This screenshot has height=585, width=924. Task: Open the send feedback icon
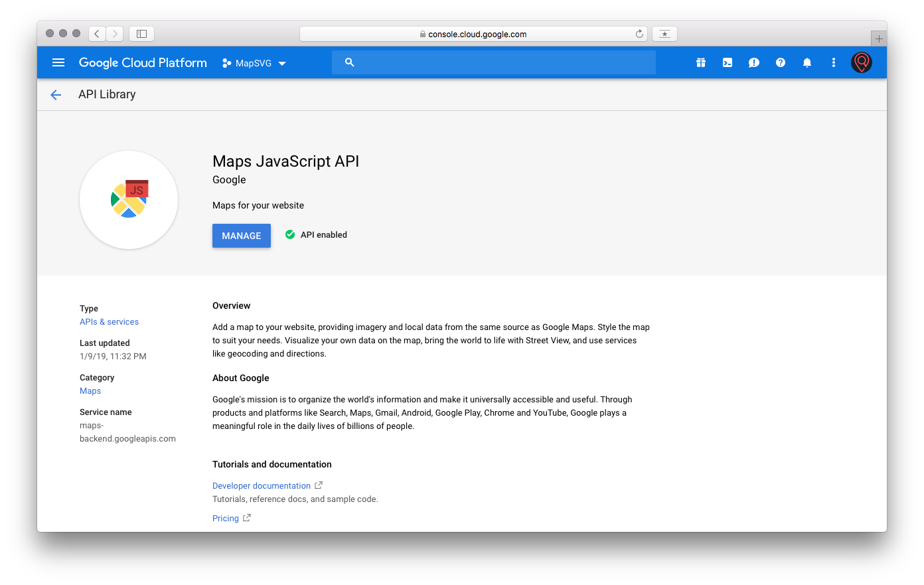[x=754, y=62]
